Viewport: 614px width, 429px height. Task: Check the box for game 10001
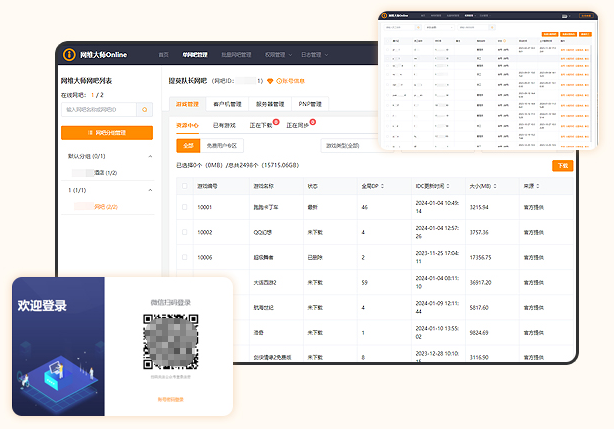[x=184, y=207]
